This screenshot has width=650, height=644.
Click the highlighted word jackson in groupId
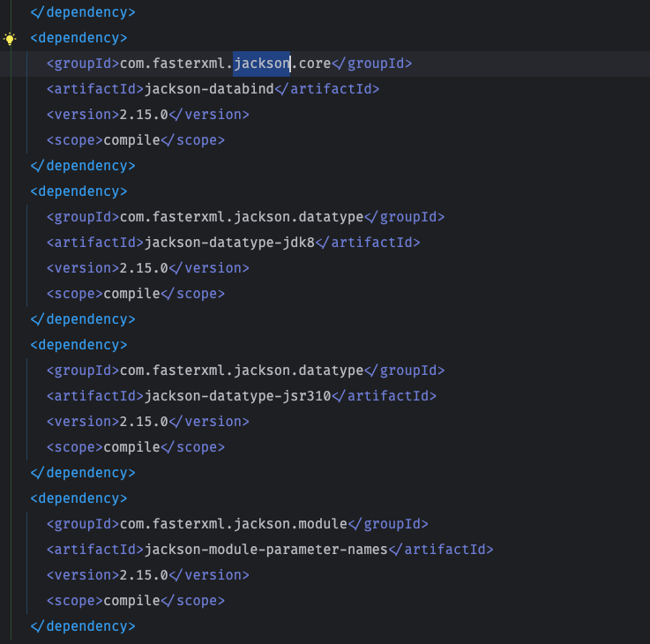(262, 64)
